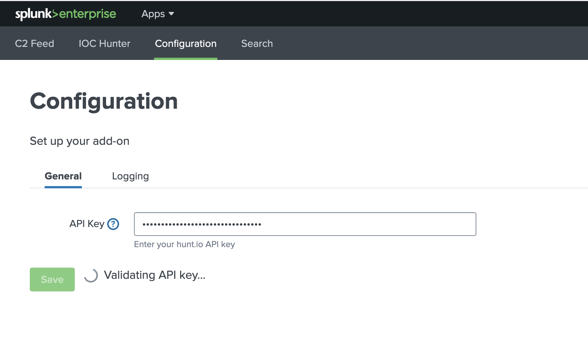Go to the C2 Feed tab

tap(35, 44)
